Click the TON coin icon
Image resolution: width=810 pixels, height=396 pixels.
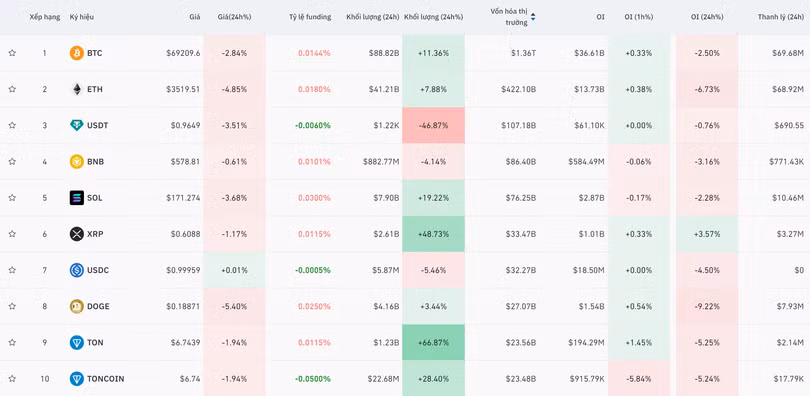76,342
